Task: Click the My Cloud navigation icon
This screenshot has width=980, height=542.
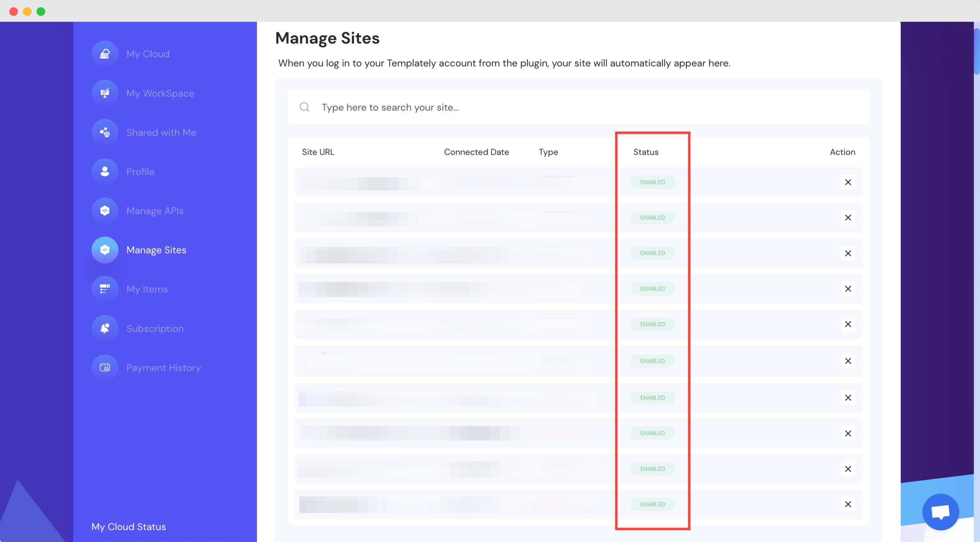Action: [105, 53]
